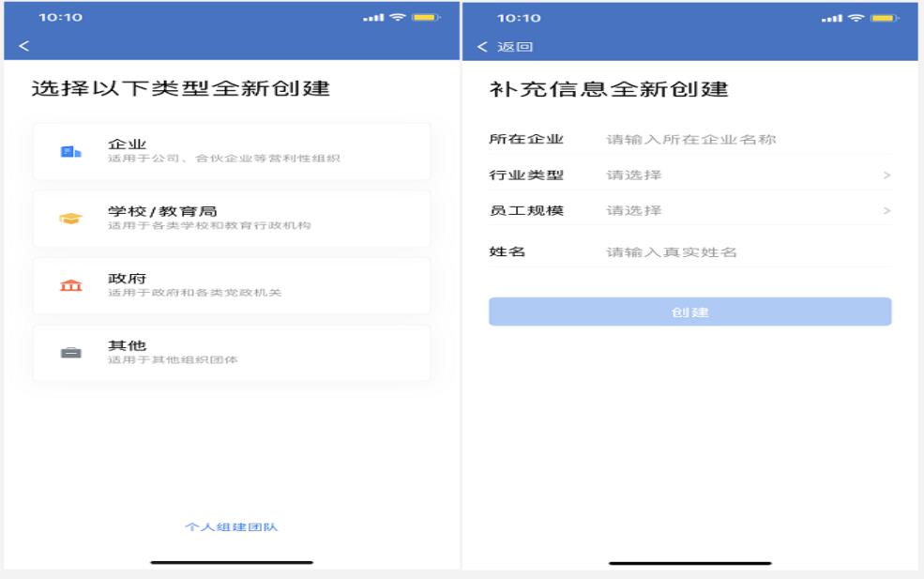Select the 企业 organization type card
924x579 pixels.
[231, 151]
